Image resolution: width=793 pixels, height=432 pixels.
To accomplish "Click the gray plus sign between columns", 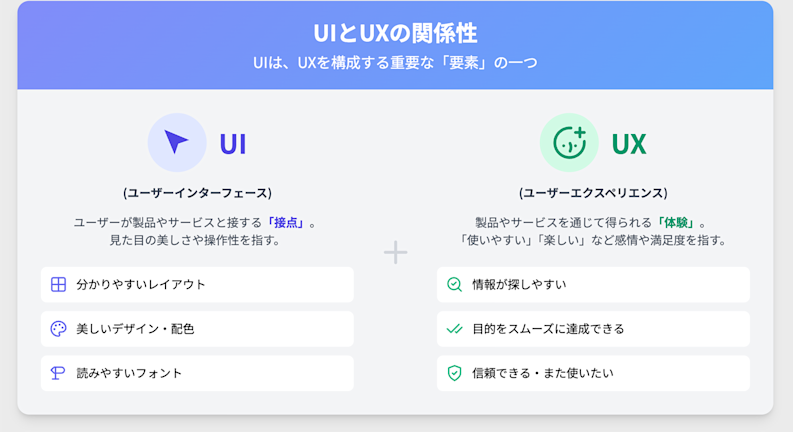I will (396, 253).
